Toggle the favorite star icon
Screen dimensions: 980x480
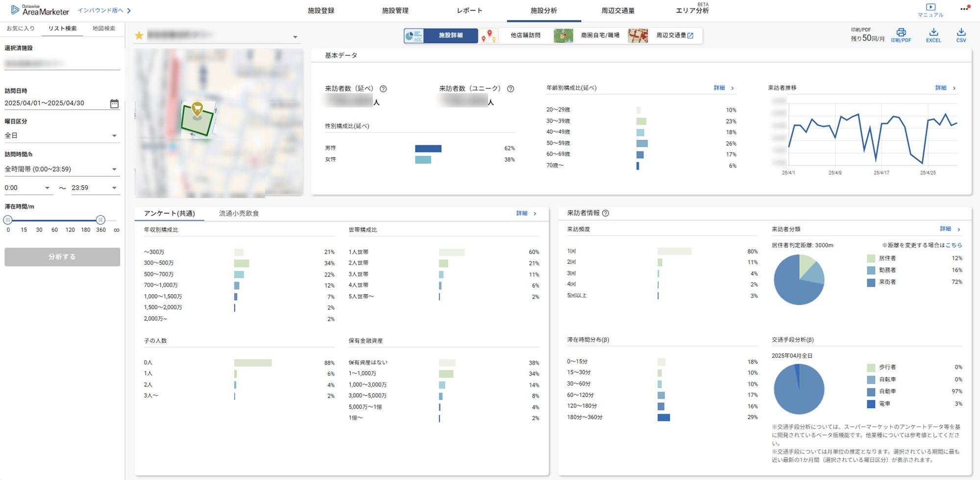139,35
